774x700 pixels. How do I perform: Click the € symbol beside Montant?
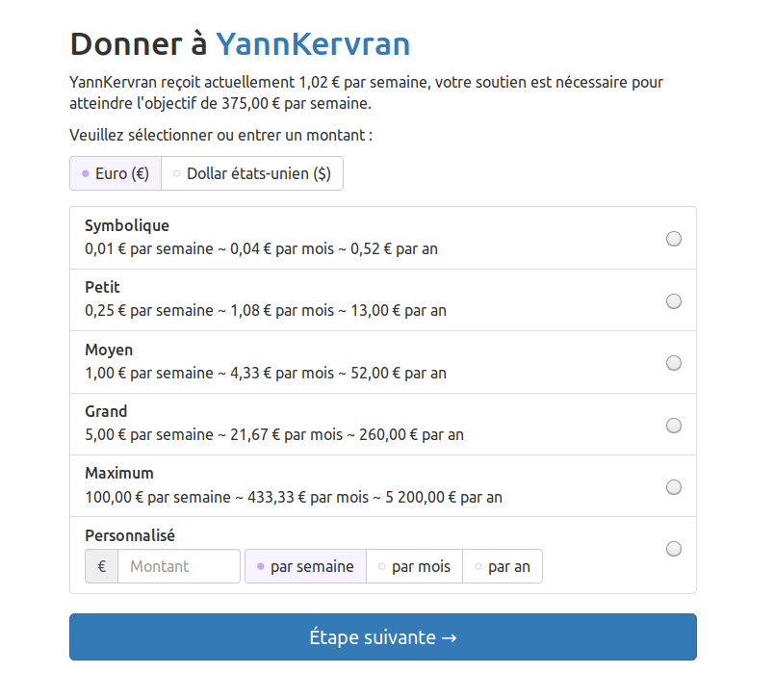pyautogui.click(x=101, y=566)
